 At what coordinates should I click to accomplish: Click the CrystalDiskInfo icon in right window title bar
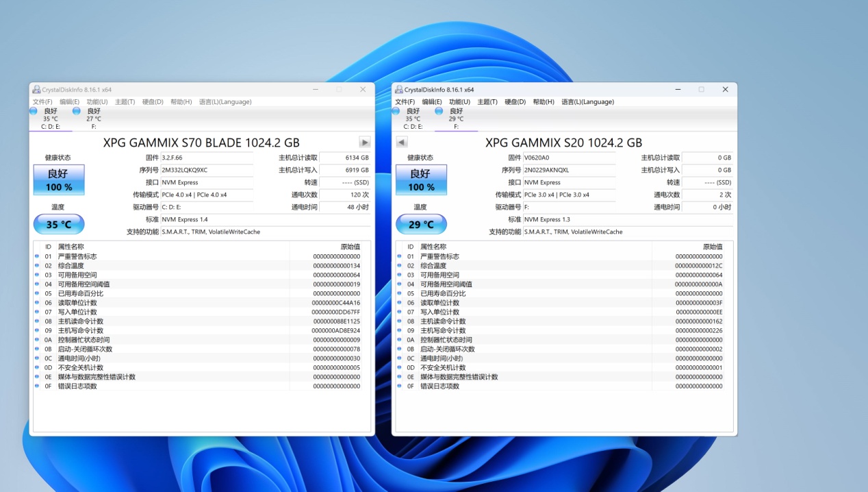pyautogui.click(x=398, y=89)
